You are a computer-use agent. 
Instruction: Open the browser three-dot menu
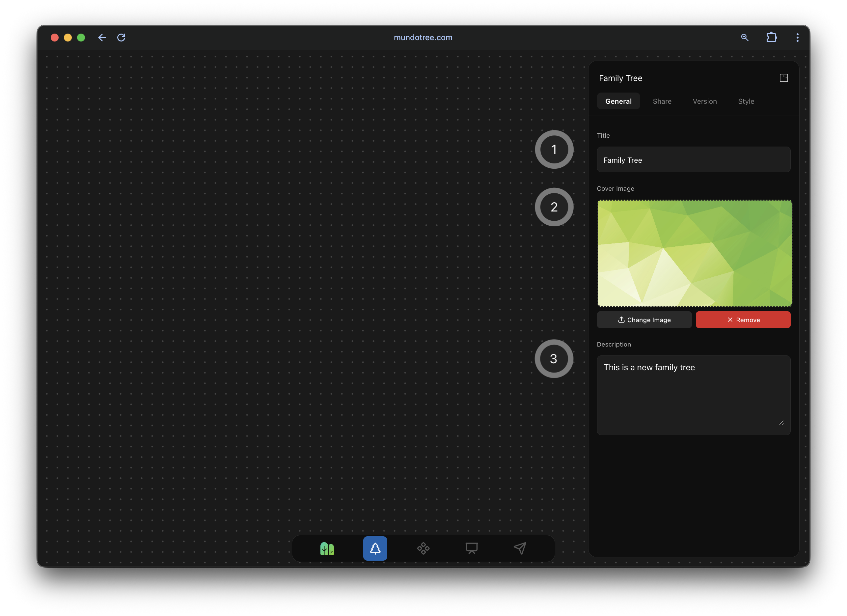pos(797,37)
